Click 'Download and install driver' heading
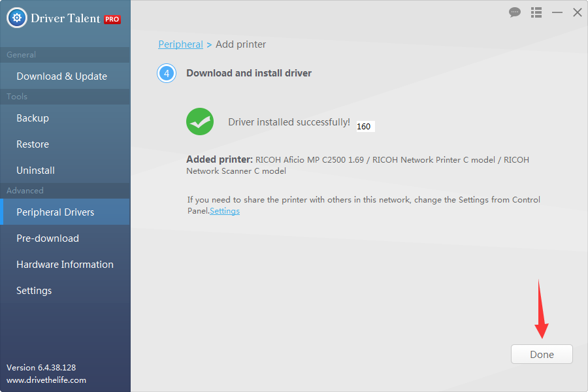The width and height of the screenshot is (588, 392). (x=249, y=73)
